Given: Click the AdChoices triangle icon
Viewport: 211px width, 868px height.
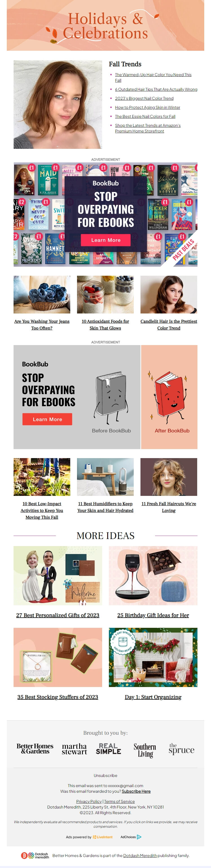Looking at the screenshot, I should (139, 837).
